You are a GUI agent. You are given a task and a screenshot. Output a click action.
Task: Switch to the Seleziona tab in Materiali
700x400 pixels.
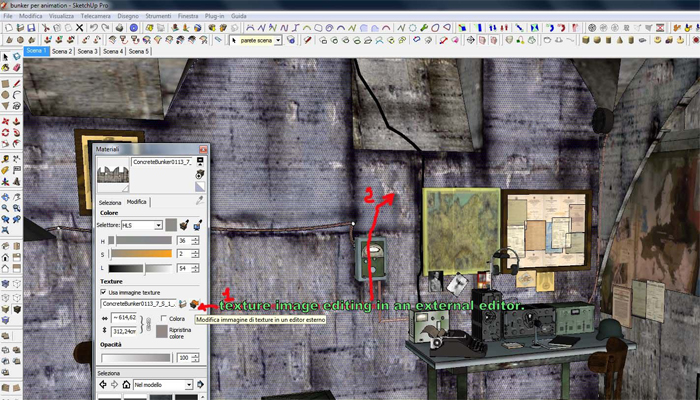110,201
